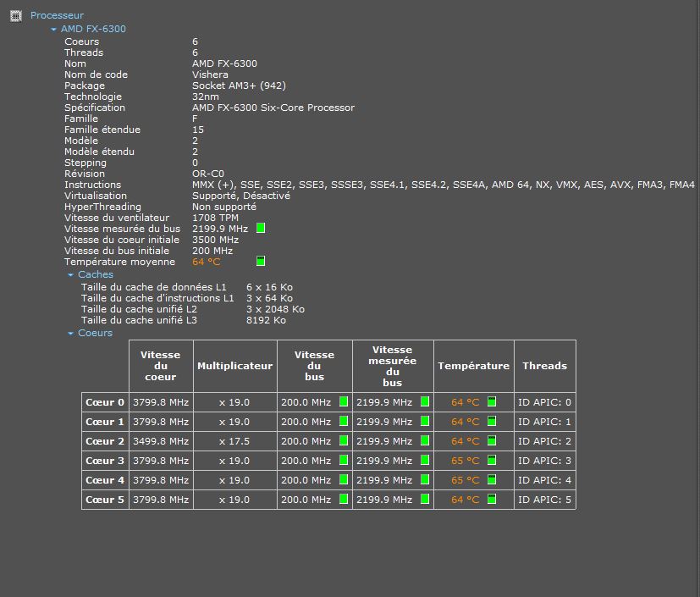Select the Cœur 2 row header
The width and height of the screenshot is (700, 597).
click(x=105, y=441)
